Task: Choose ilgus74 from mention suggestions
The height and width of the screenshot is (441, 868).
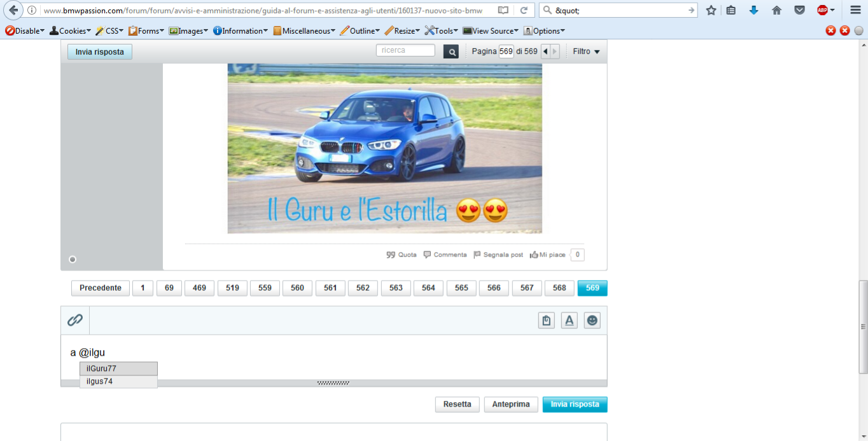Action: [x=118, y=381]
